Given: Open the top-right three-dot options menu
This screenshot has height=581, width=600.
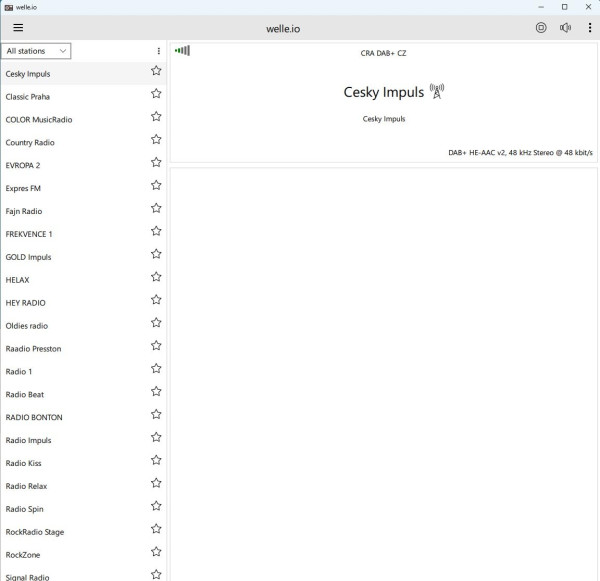Looking at the screenshot, I should (x=590, y=28).
